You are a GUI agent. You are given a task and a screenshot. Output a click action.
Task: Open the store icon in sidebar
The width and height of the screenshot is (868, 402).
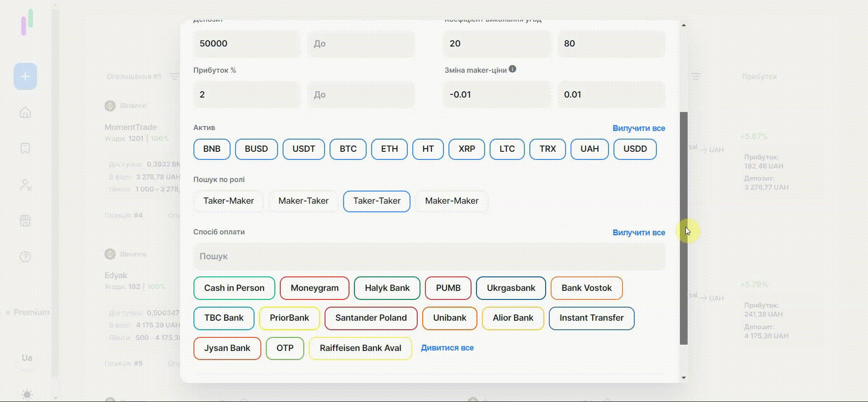25,221
